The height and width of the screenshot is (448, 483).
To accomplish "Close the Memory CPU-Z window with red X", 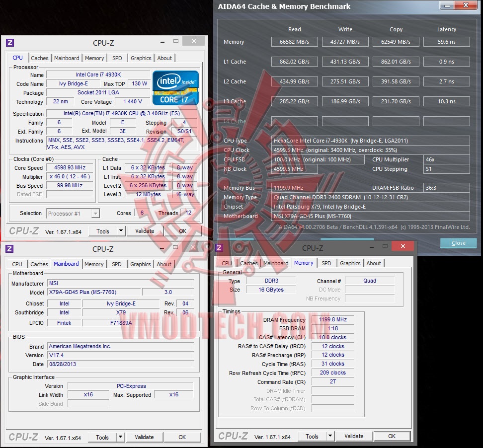I will pos(403,246).
